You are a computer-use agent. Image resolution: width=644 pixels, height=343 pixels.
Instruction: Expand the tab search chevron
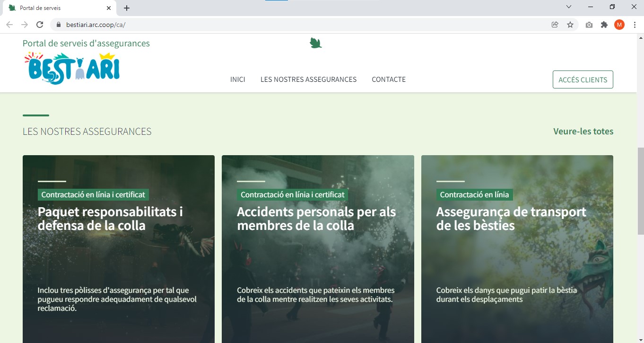(x=569, y=7)
